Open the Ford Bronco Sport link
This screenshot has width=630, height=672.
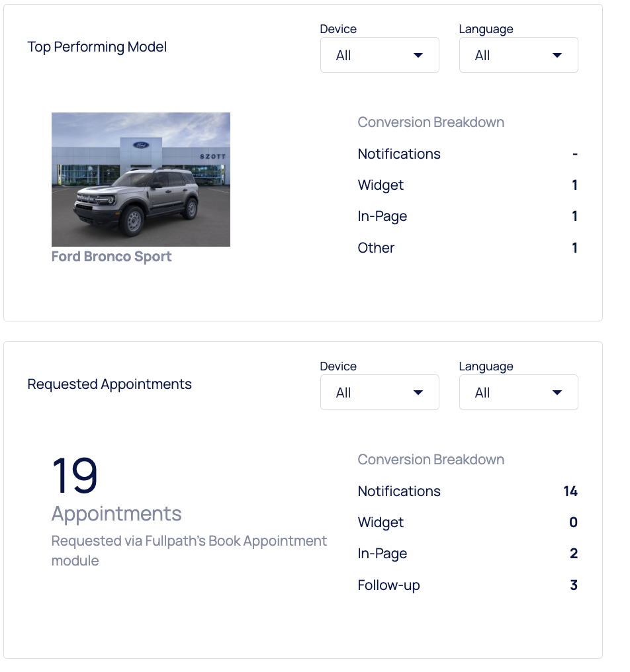pyautogui.click(x=111, y=257)
